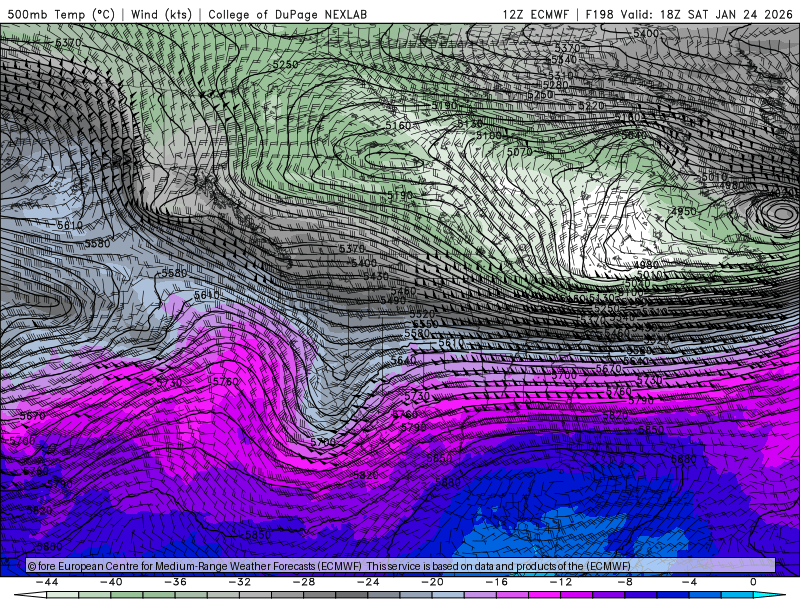Click the −4 label on color scale
The height and width of the screenshot is (600, 800).
(689, 582)
